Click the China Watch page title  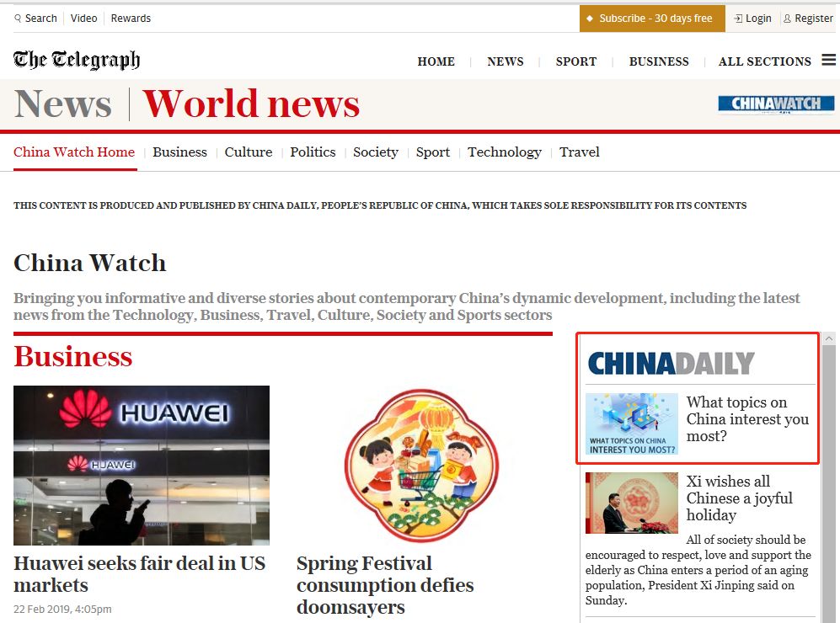(x=90, y=264)
